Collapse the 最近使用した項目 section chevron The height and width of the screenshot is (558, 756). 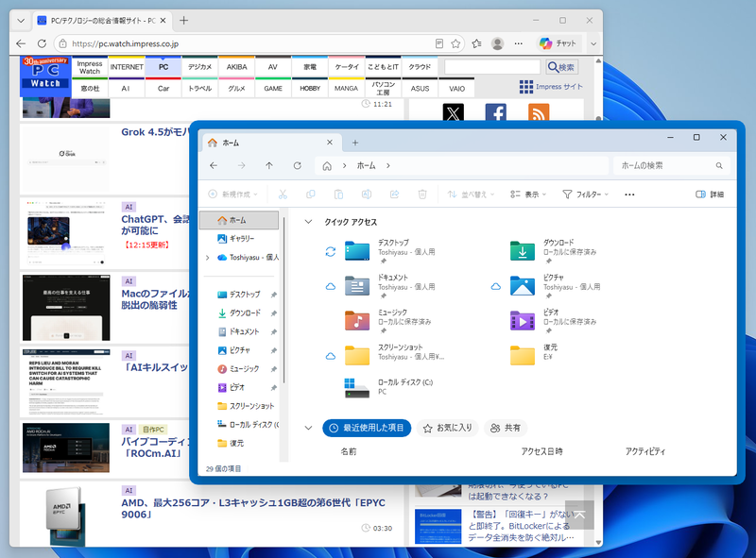(308, 428)
